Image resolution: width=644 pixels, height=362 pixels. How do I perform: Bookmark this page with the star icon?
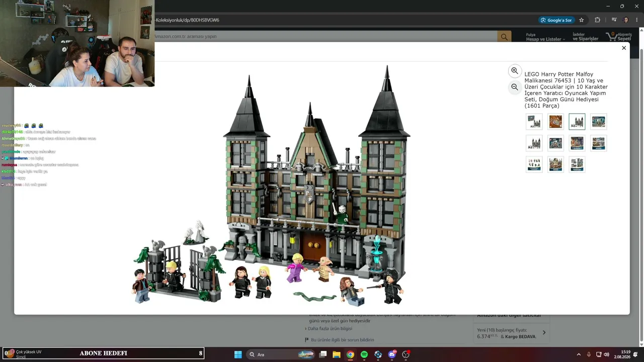582,20
